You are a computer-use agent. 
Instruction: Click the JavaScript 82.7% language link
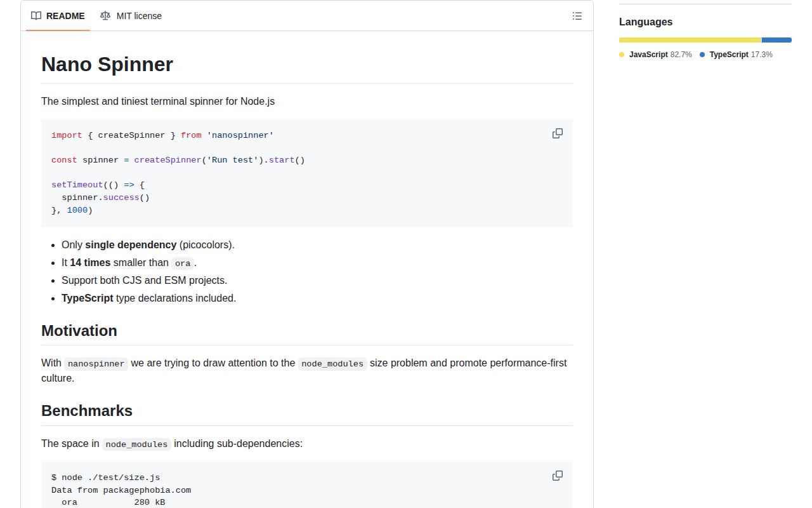(655, 55)
